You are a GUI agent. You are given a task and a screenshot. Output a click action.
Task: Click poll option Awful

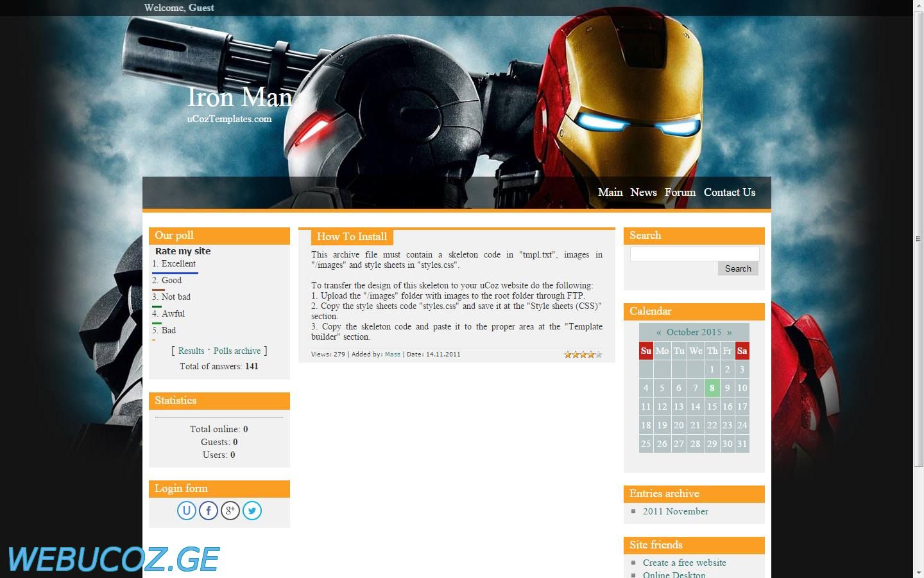[x=173, y=313]
